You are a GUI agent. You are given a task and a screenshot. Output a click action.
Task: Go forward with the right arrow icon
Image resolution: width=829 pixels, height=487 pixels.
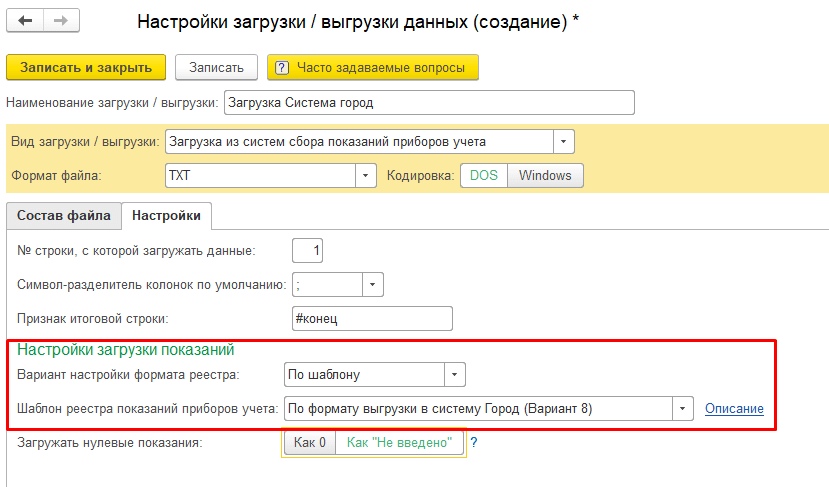61,21
